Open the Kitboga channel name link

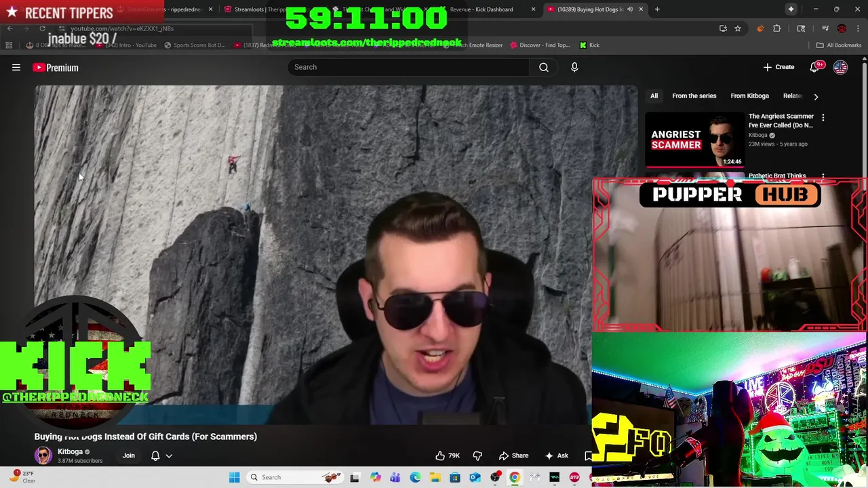pyautogui.click(x=70, y=451)
